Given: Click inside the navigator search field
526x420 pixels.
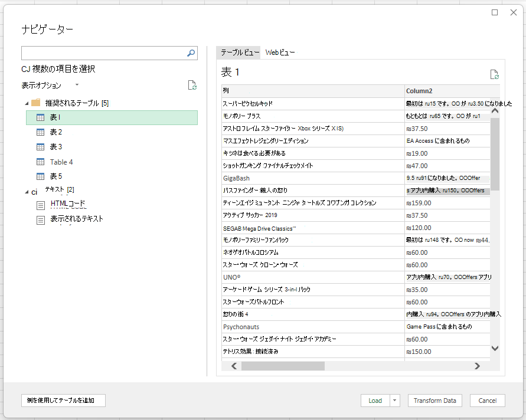Looking at the screenshot, I should click(104, 53).
